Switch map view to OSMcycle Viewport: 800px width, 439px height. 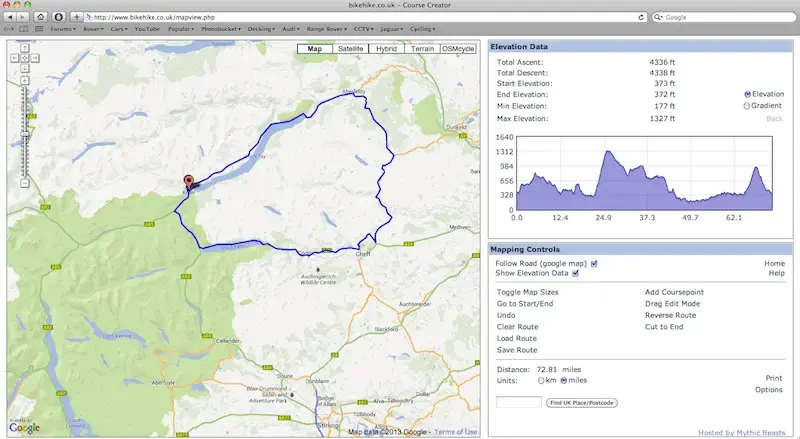pyautogui.click(x=458, y=49)
